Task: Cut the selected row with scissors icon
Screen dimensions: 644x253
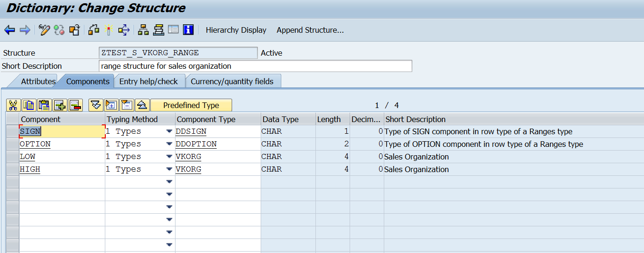Action: point(13,105)
